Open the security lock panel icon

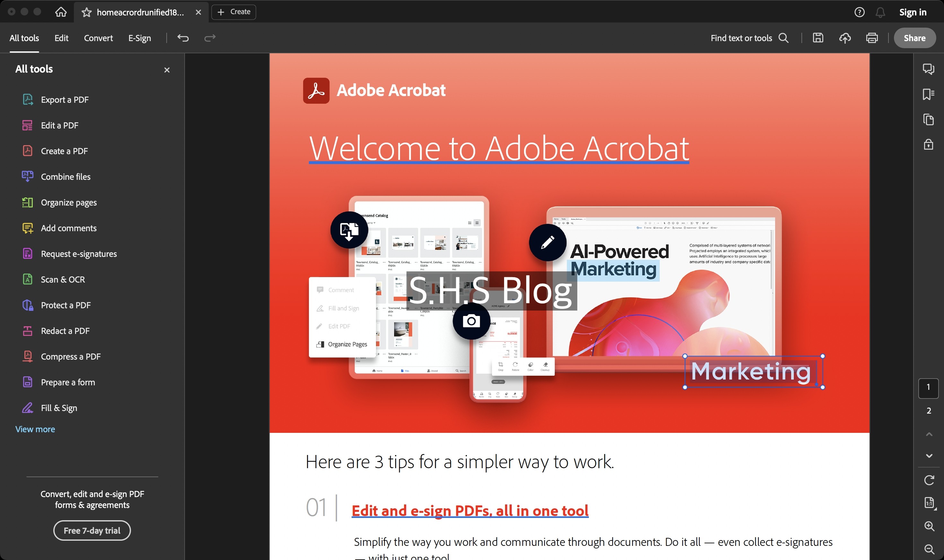928,144
